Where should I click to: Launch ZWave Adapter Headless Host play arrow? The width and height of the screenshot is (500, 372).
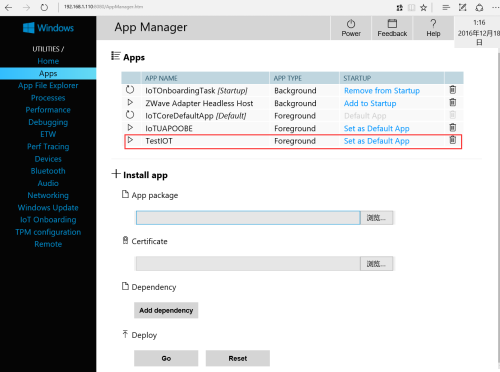pos(130,102)
